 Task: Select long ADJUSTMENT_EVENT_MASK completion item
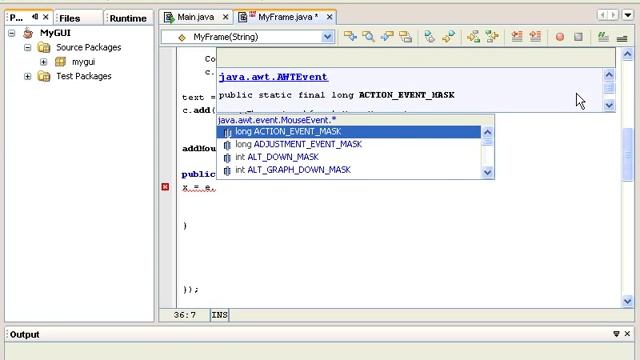tap(349, 144)
